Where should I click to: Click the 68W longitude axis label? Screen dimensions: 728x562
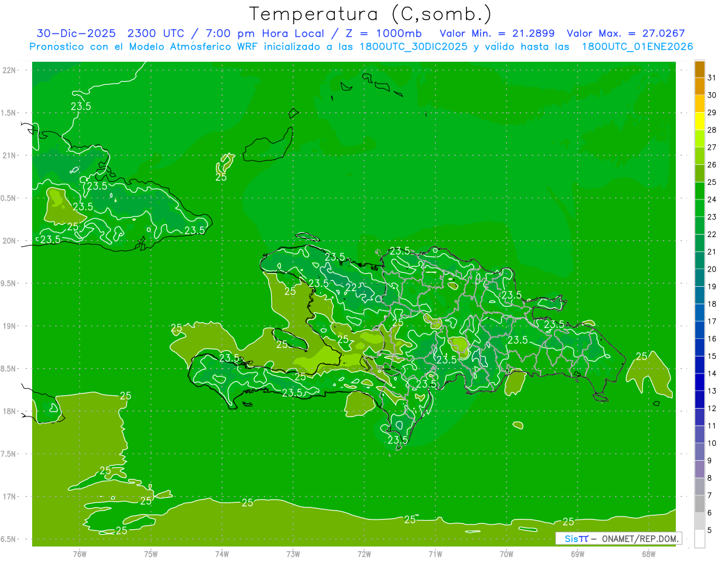coord(648,554)
